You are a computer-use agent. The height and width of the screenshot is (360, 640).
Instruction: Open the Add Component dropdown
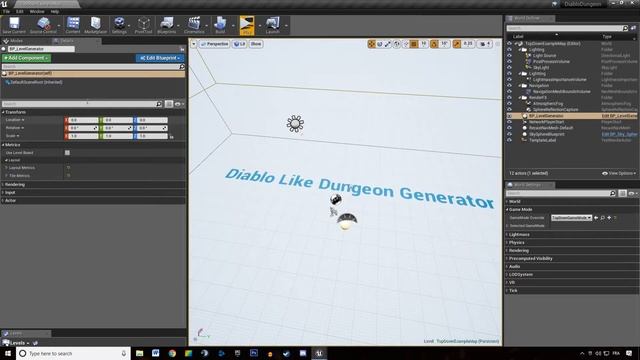pyautogui.click(x=27, y=58)
